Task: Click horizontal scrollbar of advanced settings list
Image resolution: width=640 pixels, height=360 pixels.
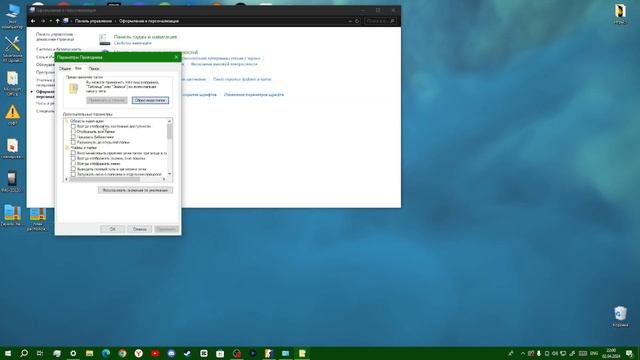Action: [x=116, y=179]
